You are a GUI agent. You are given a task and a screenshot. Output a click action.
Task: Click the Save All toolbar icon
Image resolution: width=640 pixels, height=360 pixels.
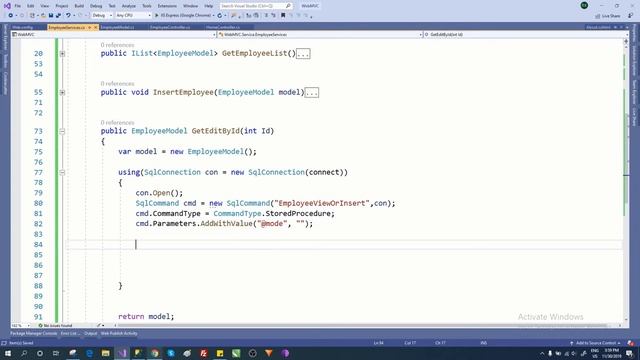tap(58, 16)
